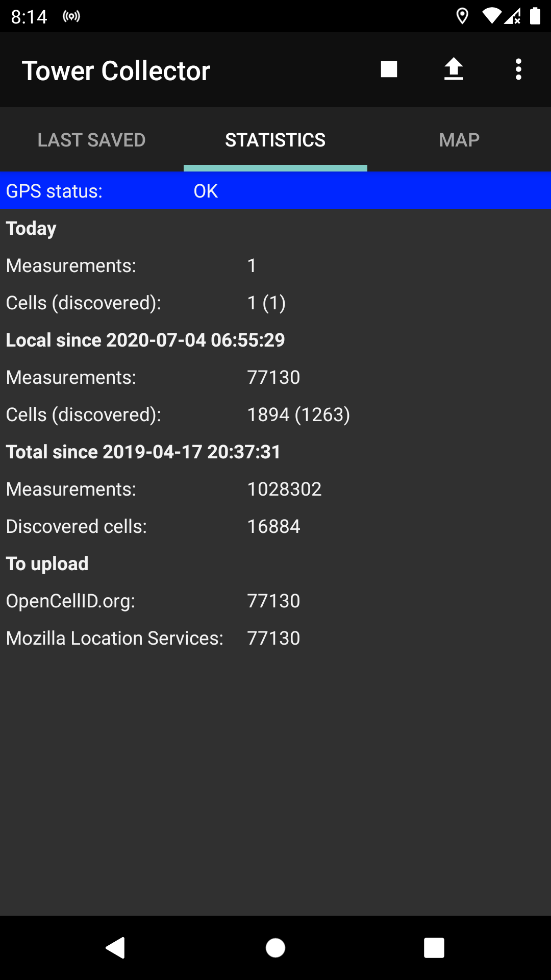Open recent apps with square button
This screenshot has width=551, height=980.
(434, 948)
